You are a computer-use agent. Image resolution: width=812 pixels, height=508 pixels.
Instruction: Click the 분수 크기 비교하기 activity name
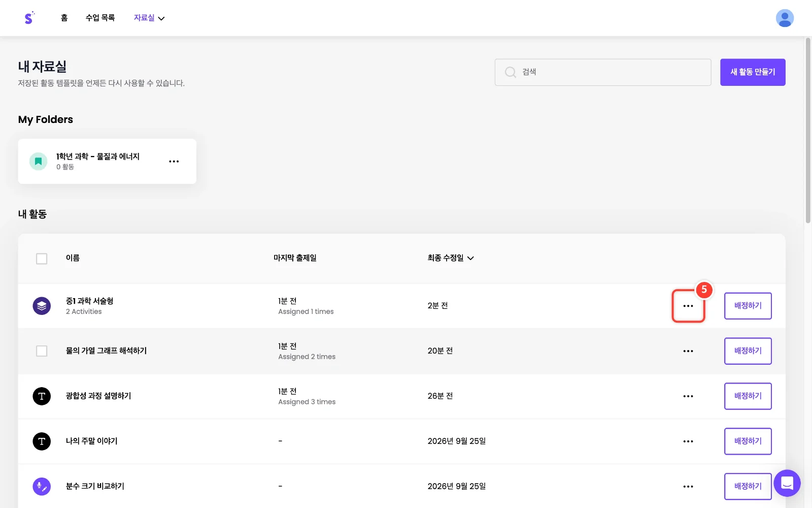pyautogui.click(x=95, y=487)
